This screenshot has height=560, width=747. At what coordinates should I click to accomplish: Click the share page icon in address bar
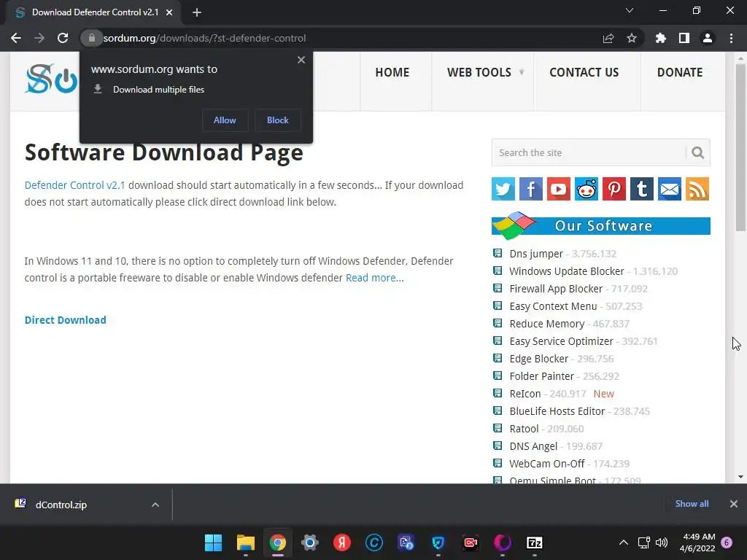coord(608,38)
